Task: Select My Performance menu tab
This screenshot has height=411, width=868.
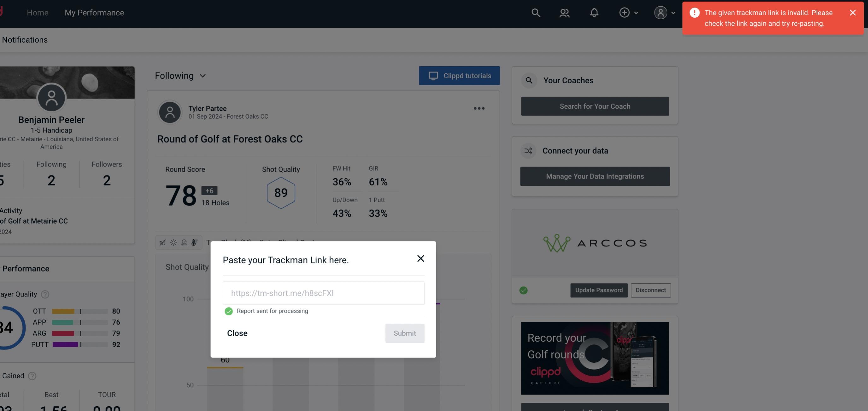Action: click(x=94, y=12)
